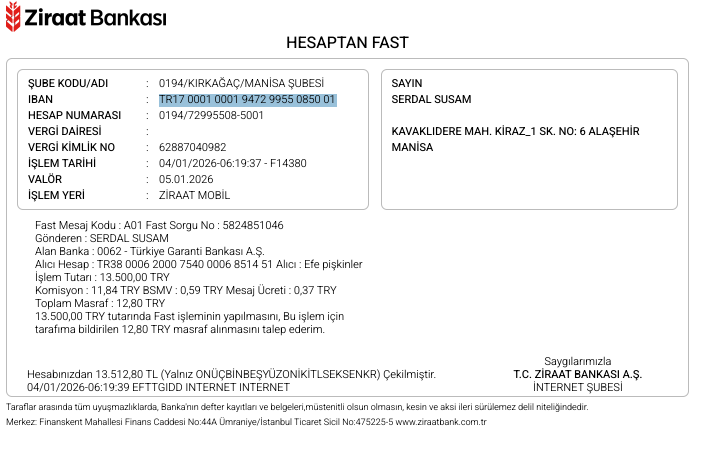Click the Toplam Masraf : 12,80 TRY line
Image resolution: width=718 pixels, height=453 pixels.
coord(100,303)
